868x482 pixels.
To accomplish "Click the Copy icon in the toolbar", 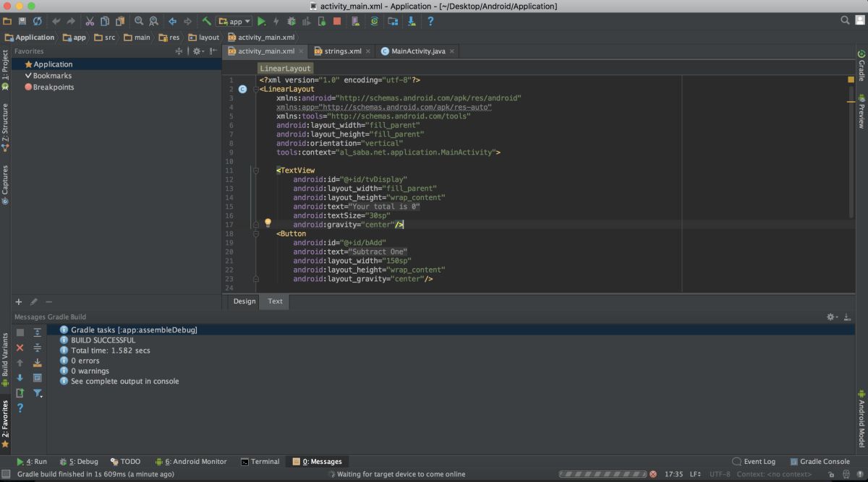I will 105,22.
